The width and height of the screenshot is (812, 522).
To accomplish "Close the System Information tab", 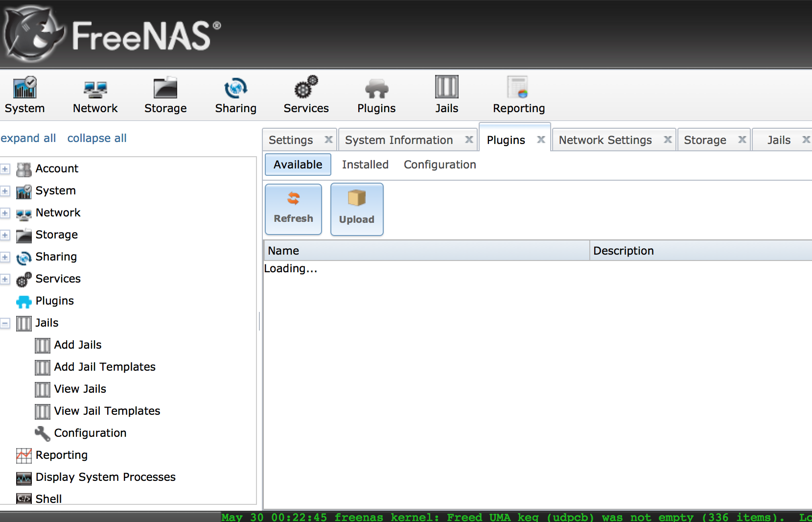I will [x=469, y=140].
